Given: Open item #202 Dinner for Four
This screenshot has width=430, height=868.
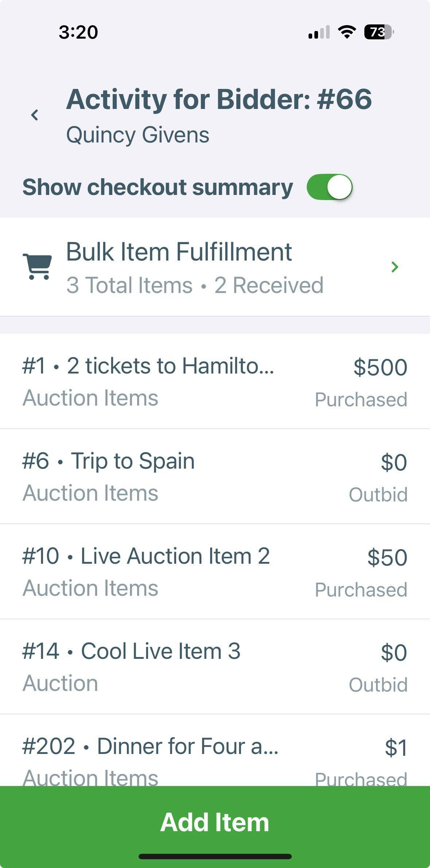Looking at the screenshot, I should (x=215, y=750).
